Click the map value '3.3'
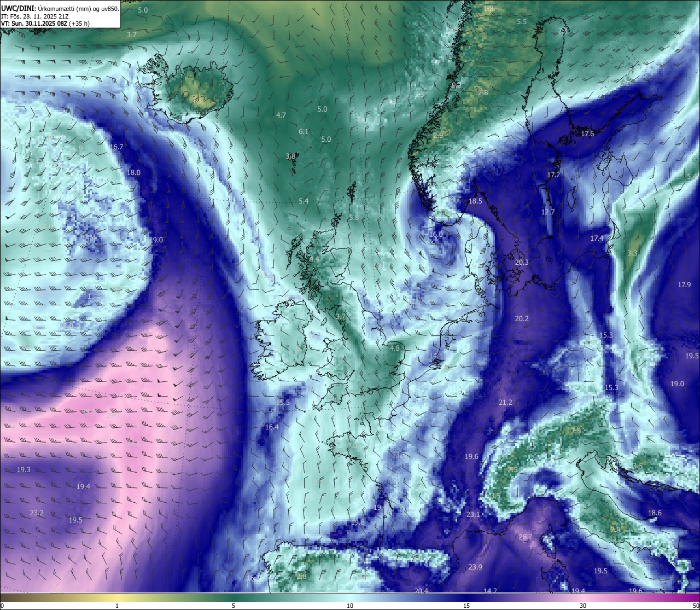This screenshot has height=610, width=700. click(632, 253)
